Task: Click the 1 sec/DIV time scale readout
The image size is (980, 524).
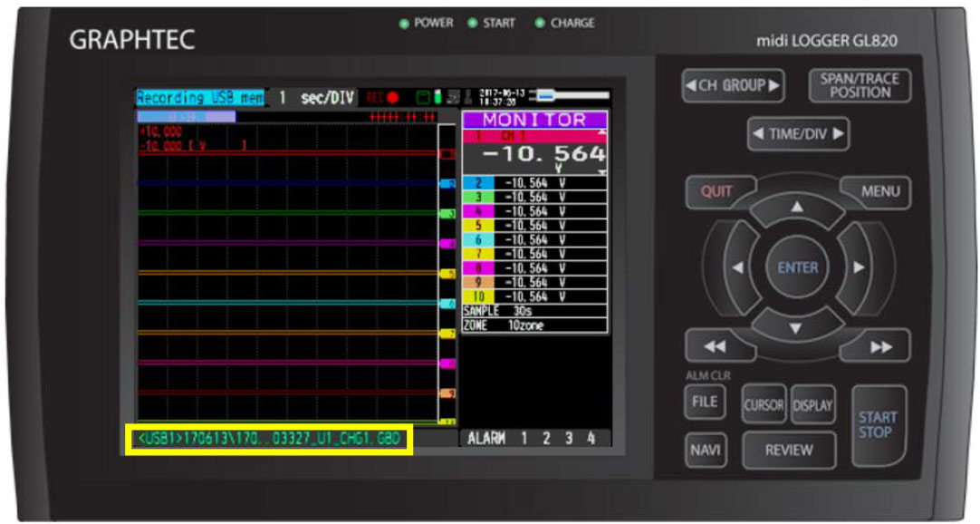Action: click(x=315, y=98)
